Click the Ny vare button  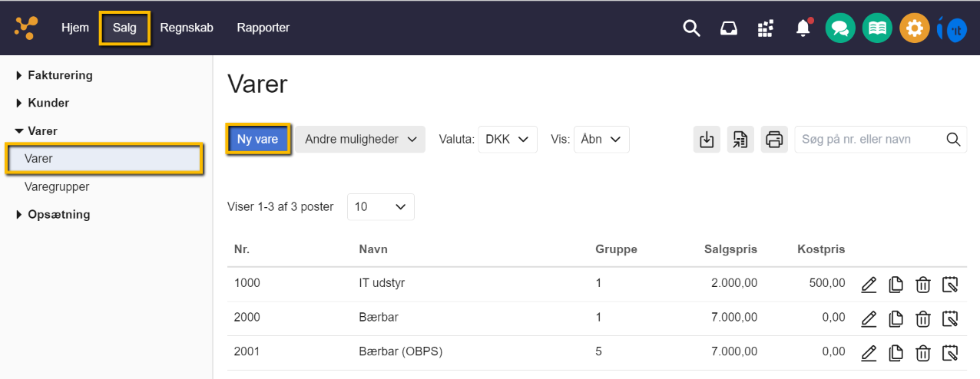(258, 140)
